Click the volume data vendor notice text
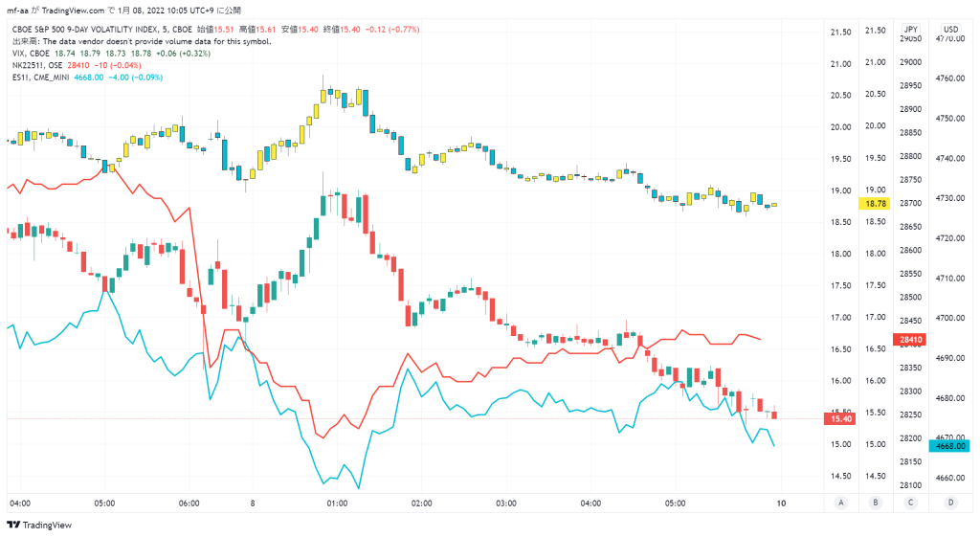 (142, 41)
